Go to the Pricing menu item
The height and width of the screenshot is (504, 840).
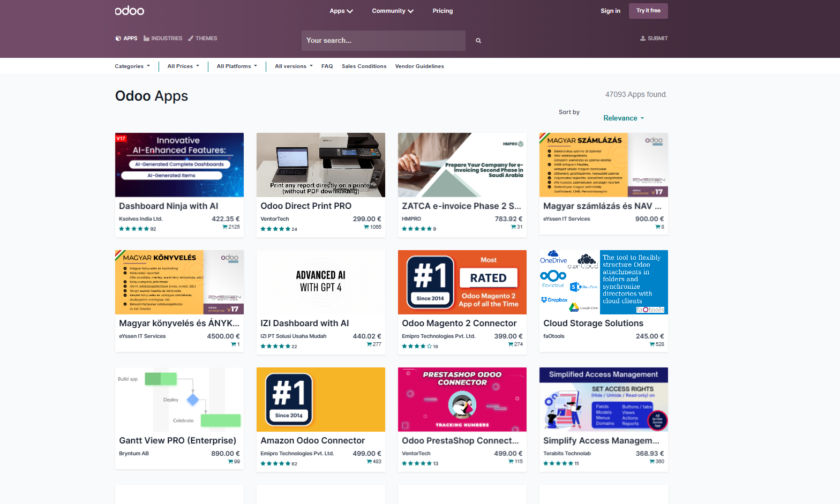tap(442, 11)
